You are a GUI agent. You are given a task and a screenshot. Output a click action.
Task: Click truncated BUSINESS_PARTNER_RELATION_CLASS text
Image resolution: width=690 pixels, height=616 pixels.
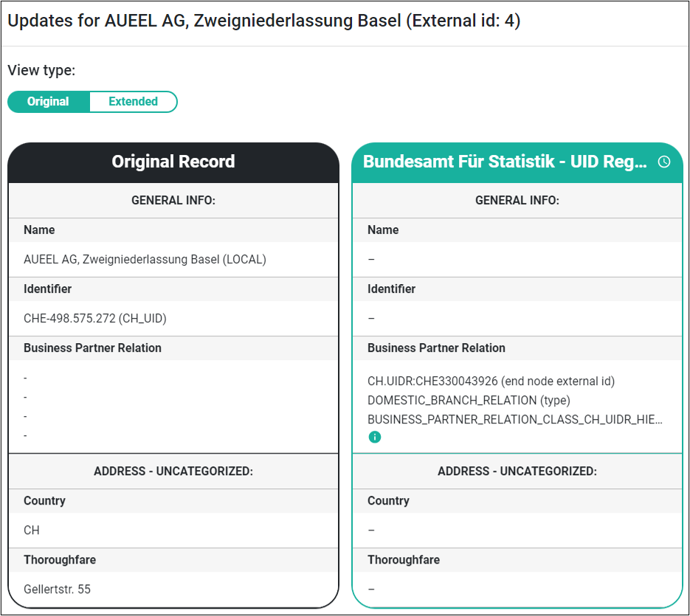point(515,419)
